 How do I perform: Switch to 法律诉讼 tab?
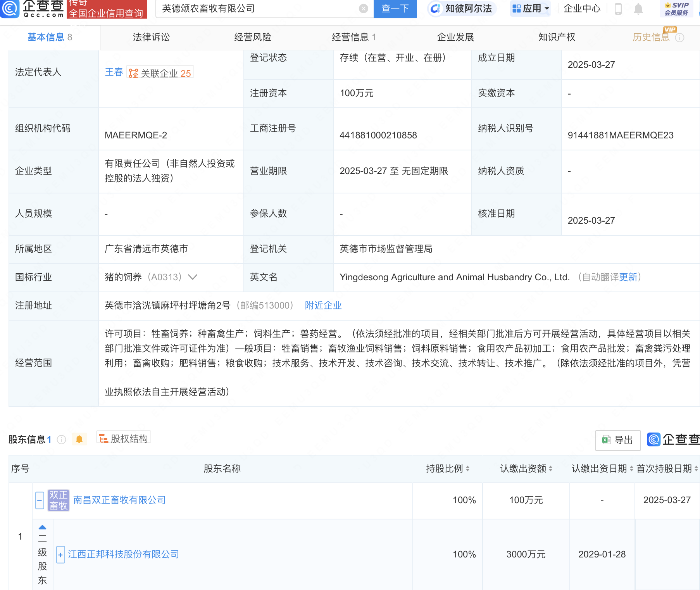coord(151,37)
